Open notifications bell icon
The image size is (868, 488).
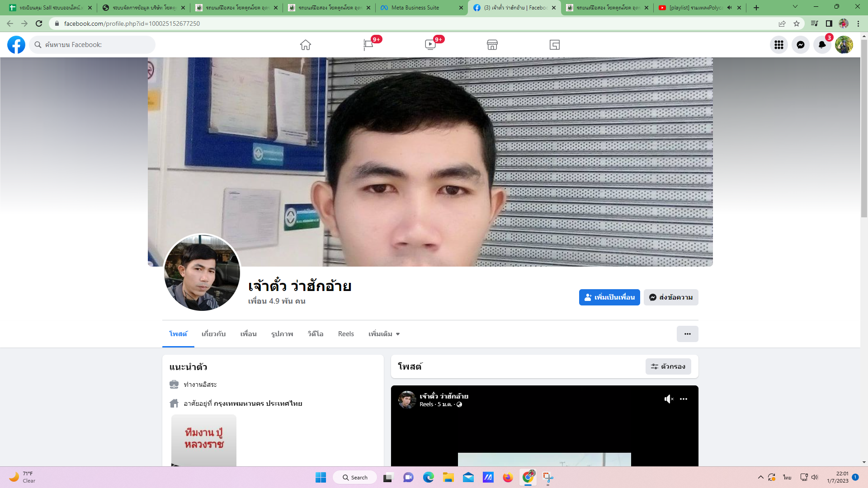822,45
